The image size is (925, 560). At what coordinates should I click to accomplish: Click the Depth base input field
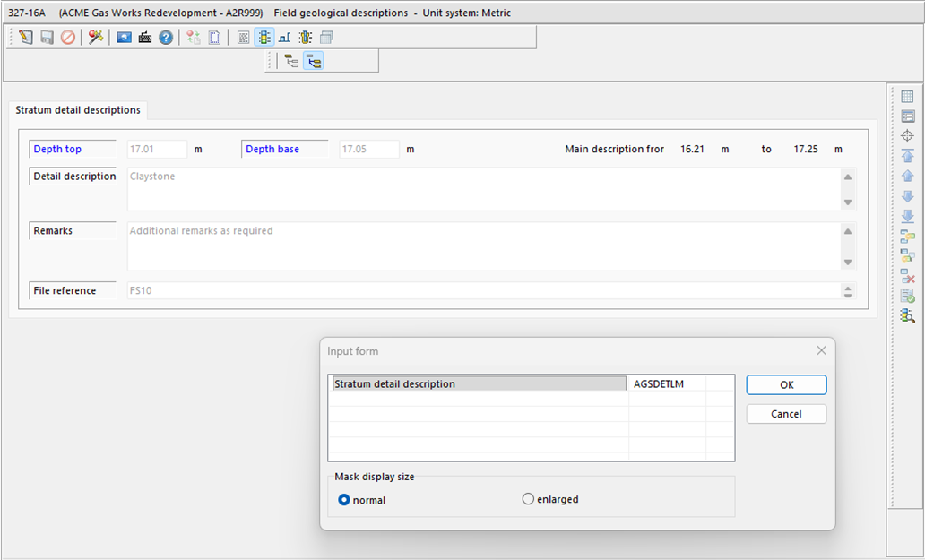[x=368, y=150]
